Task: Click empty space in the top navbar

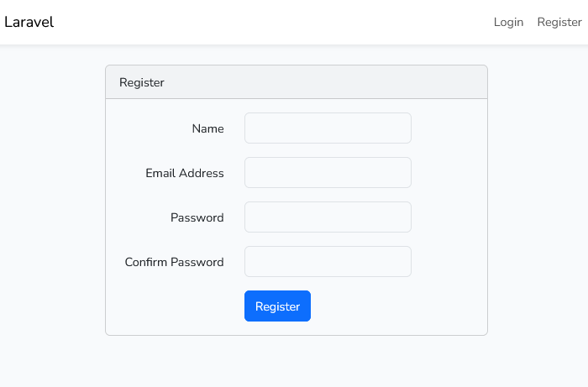Action: 277,23
